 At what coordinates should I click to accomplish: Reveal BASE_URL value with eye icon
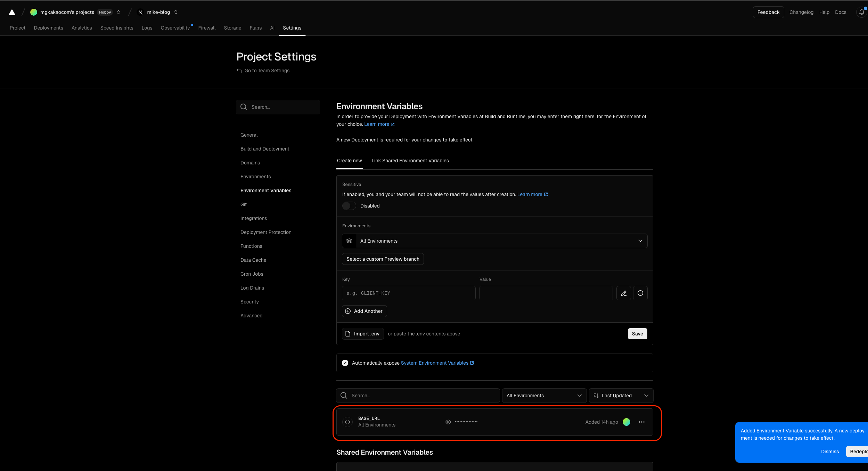tap(448, 422)
